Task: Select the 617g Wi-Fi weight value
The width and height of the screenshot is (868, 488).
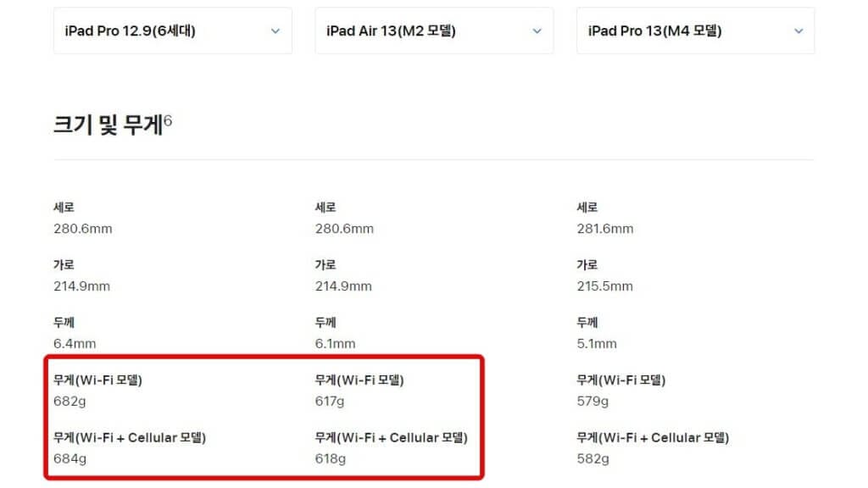Action: 331,402
